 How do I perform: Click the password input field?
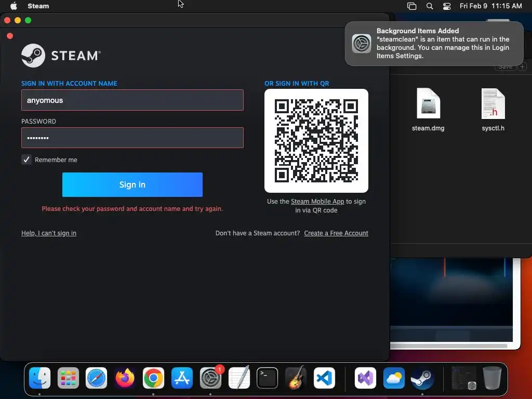[x=132, y=138]
